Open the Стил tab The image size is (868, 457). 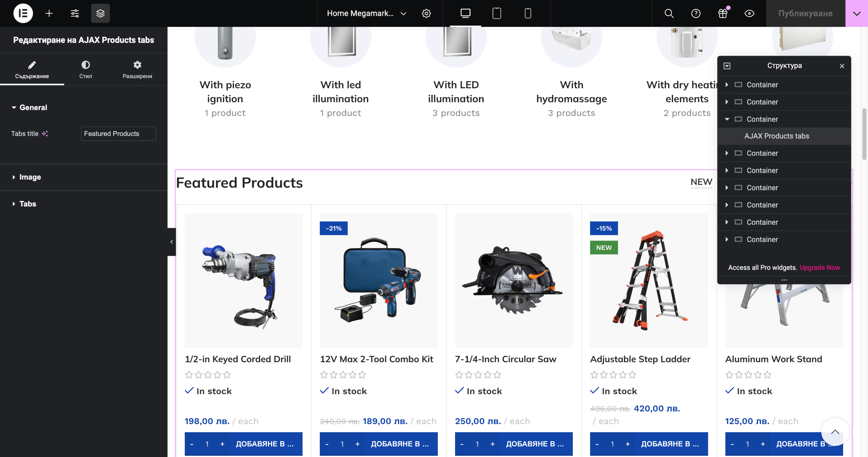tap(86, 70)
